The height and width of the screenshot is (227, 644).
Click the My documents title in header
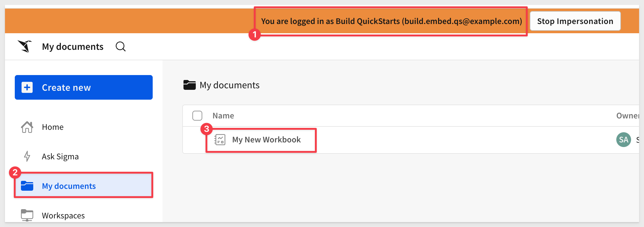click(x=73, y=46)
